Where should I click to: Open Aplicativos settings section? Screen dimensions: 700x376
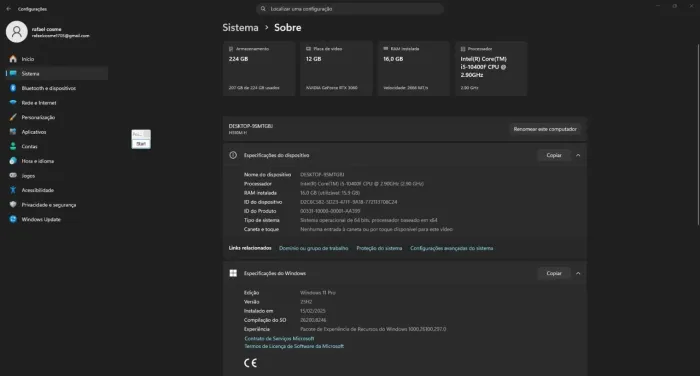[x=57, y=132]
